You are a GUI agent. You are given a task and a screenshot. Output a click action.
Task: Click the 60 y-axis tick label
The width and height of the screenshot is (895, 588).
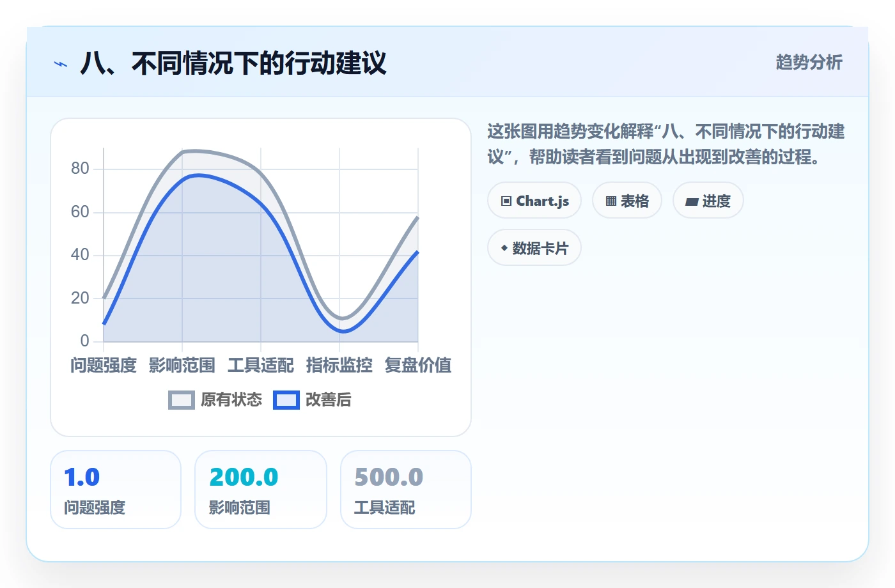point(80,212)
